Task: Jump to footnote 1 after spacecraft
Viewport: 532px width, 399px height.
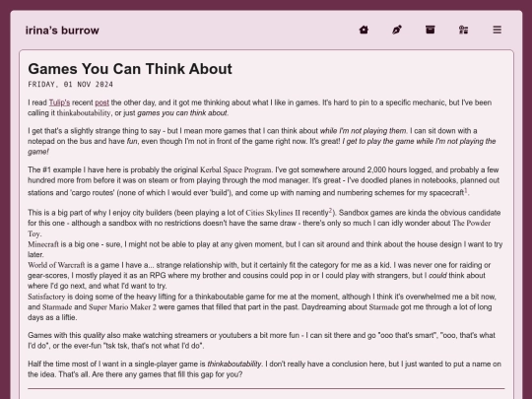Action: coord(466,191)
